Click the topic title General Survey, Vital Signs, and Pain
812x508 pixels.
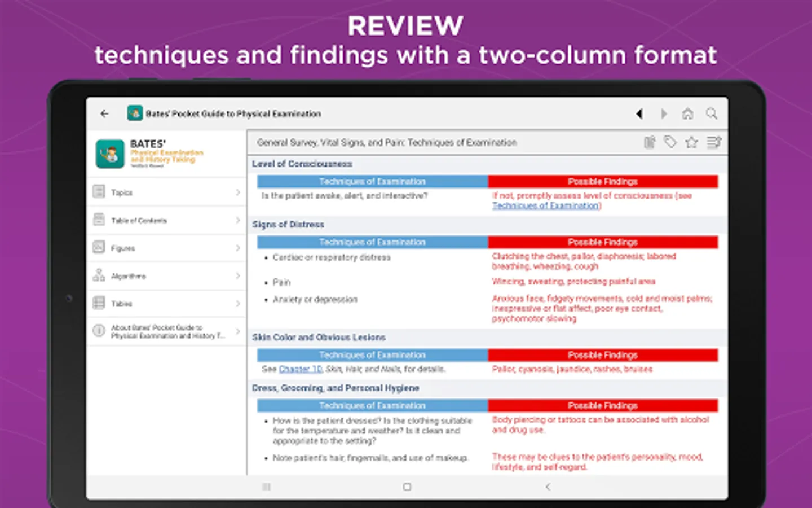(x=387, y=143)
